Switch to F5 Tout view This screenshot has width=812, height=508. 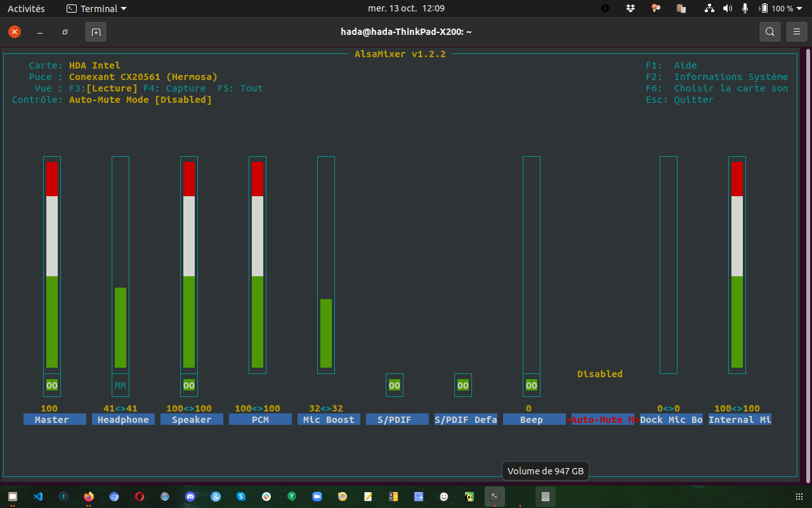(x=240, y=88)
